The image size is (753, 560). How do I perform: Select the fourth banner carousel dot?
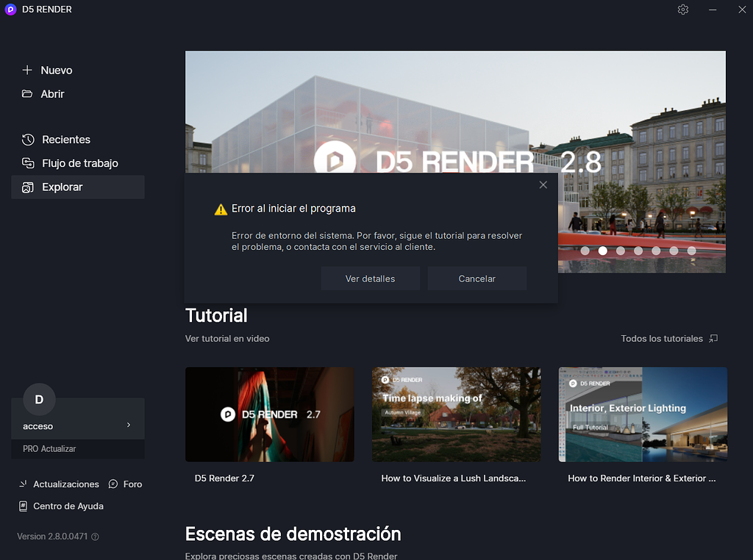click(x=638, y=251)
